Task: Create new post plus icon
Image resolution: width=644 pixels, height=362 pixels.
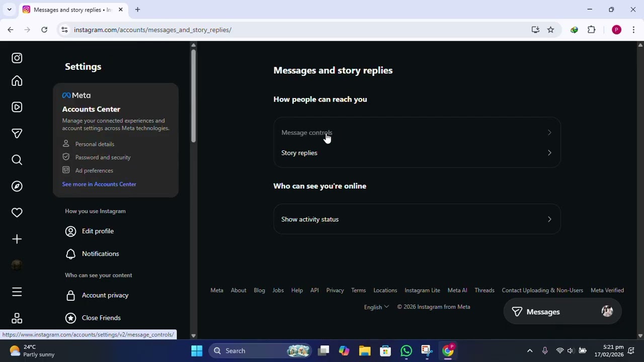Action: click(17, 239)
